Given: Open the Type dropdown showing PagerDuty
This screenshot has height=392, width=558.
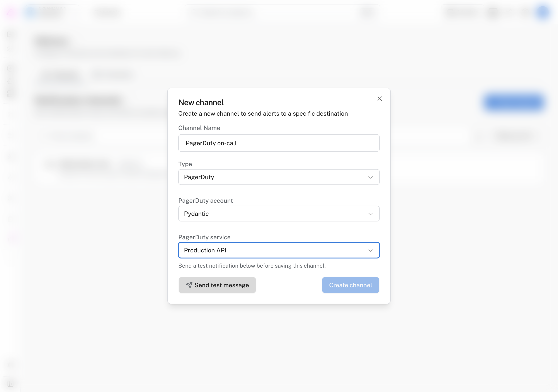Looking at the screenshot, I should 279,177.
